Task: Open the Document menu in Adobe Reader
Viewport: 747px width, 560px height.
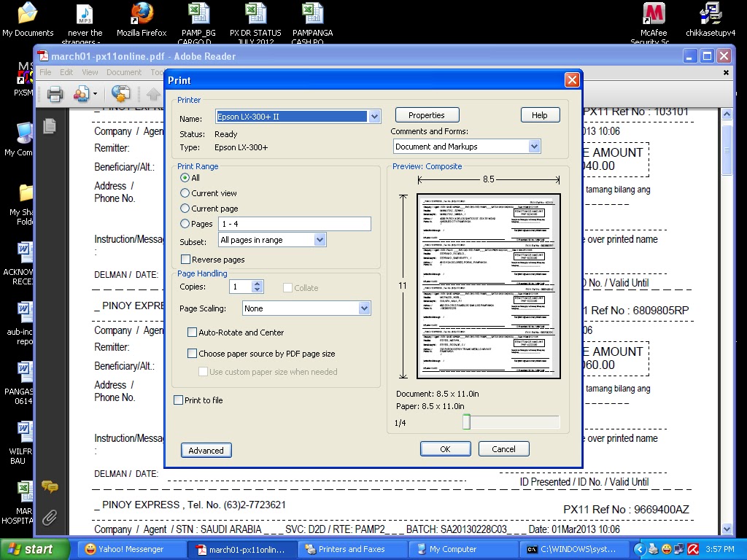Action: coord(124,72)
